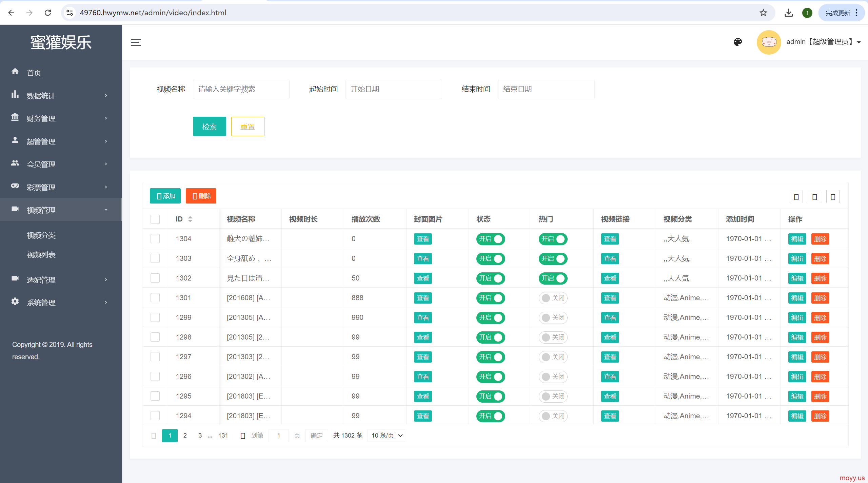Image resolution: width=868 pixels, height=483 pixels.
Task: Click the 开始日期 start date field
Action: point(394,89)
